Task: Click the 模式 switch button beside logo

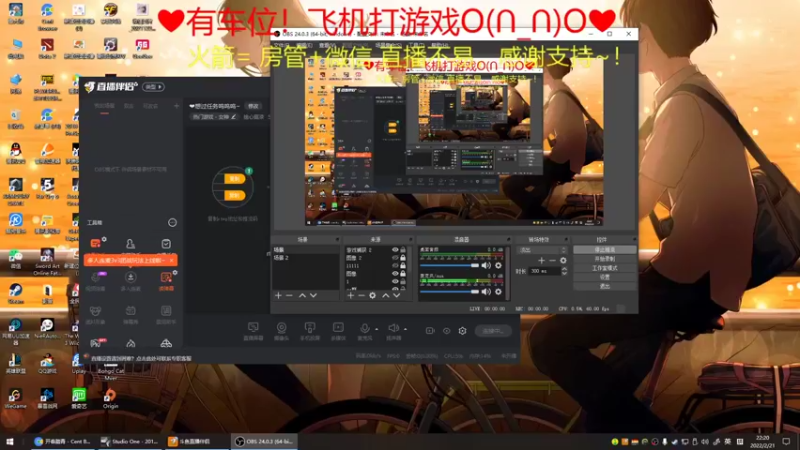Action: coord(154,87)
